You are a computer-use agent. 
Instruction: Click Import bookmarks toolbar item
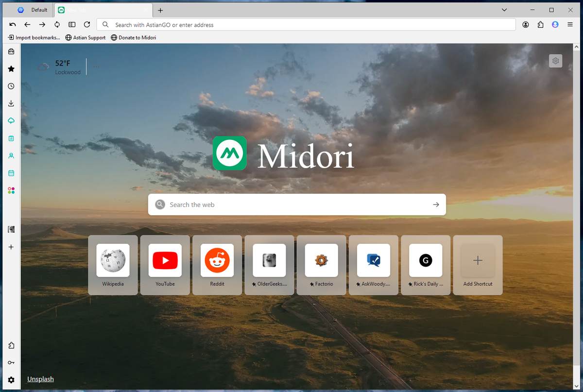pos(34,37)
